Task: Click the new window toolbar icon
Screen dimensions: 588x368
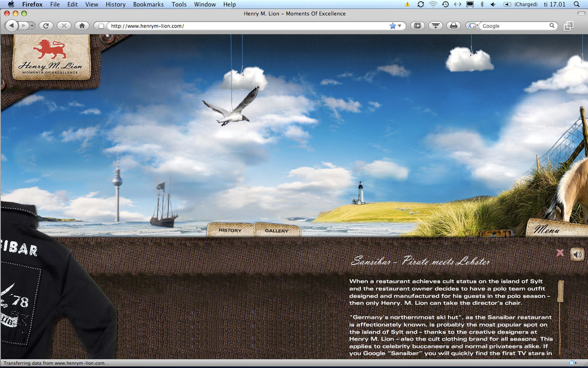Action: pyautogui.click(x=568, y=26)
